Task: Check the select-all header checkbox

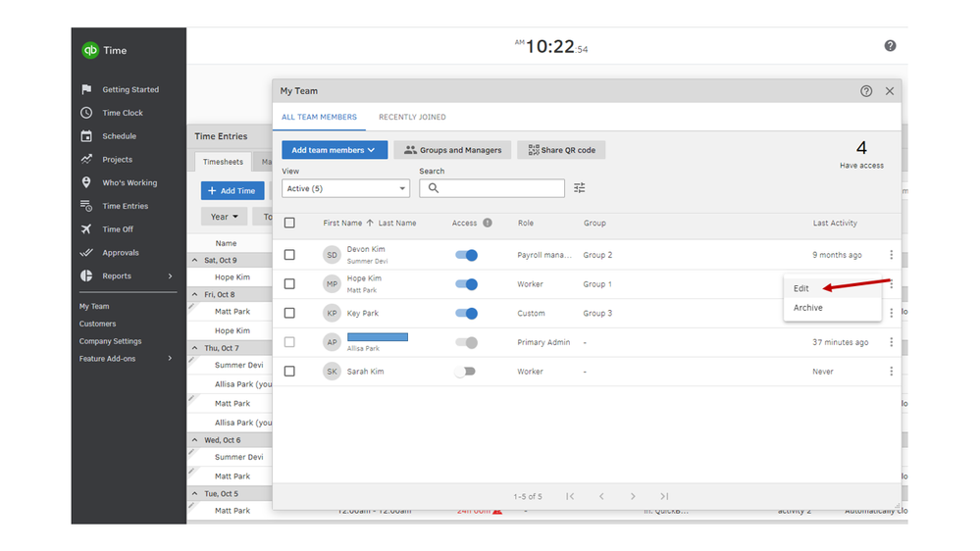Action: pos(289,223)
